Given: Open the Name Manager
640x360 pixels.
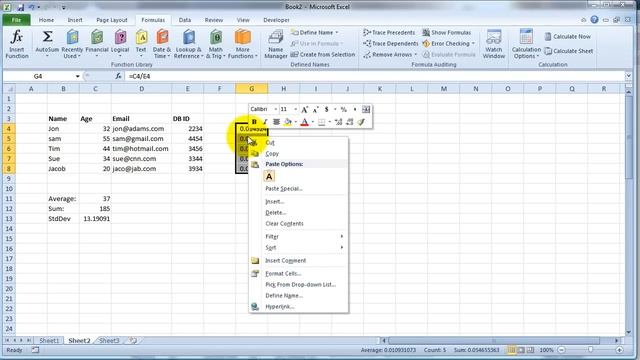Looking at the screenshot, I should click(276, 44).
